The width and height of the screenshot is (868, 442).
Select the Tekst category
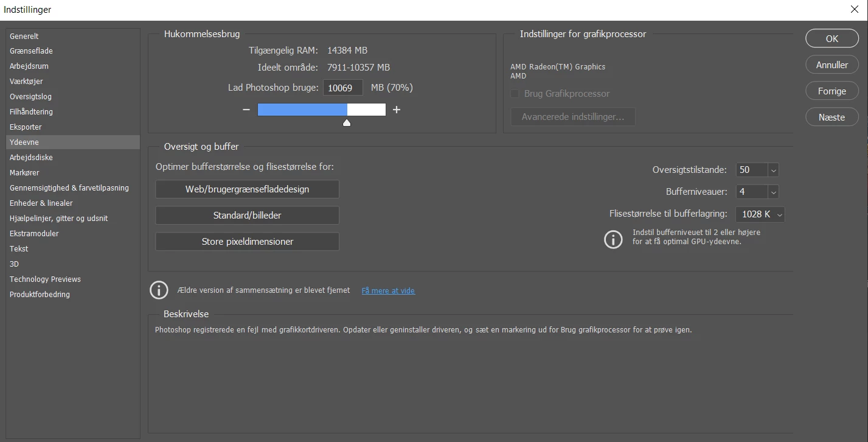[x=73, y=249]
